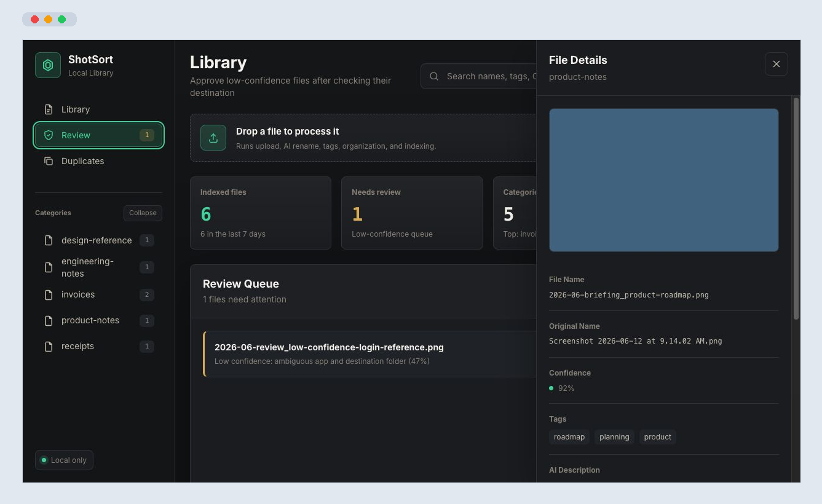
Task: Close the File Details panel
Action: click(777, 64)
